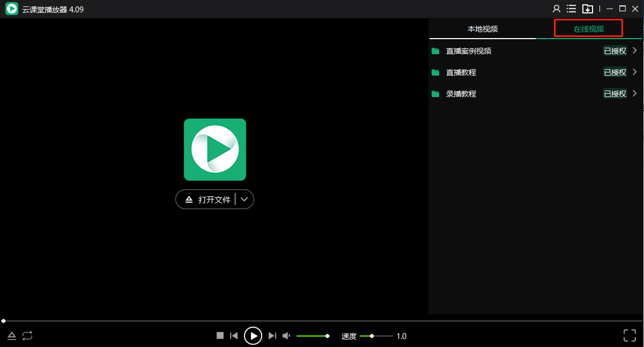Toggle loop playback mode
This screenshot has height=347, width=644.
27,336
